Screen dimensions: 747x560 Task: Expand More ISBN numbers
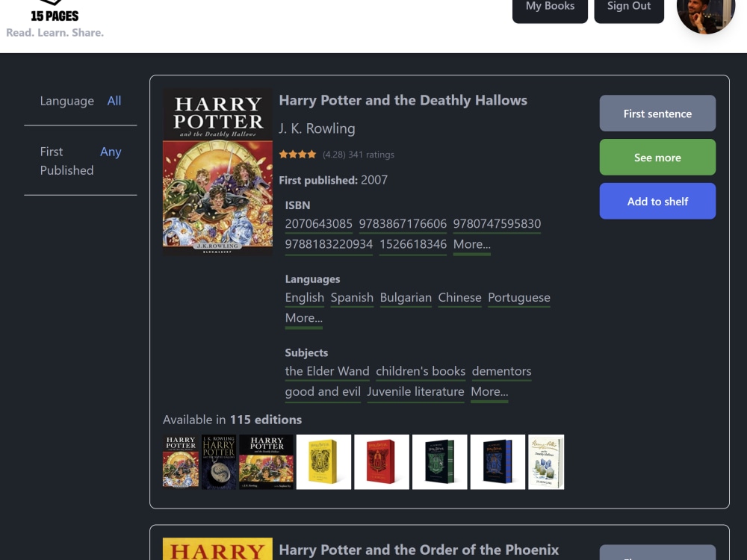tap(471, 244)
